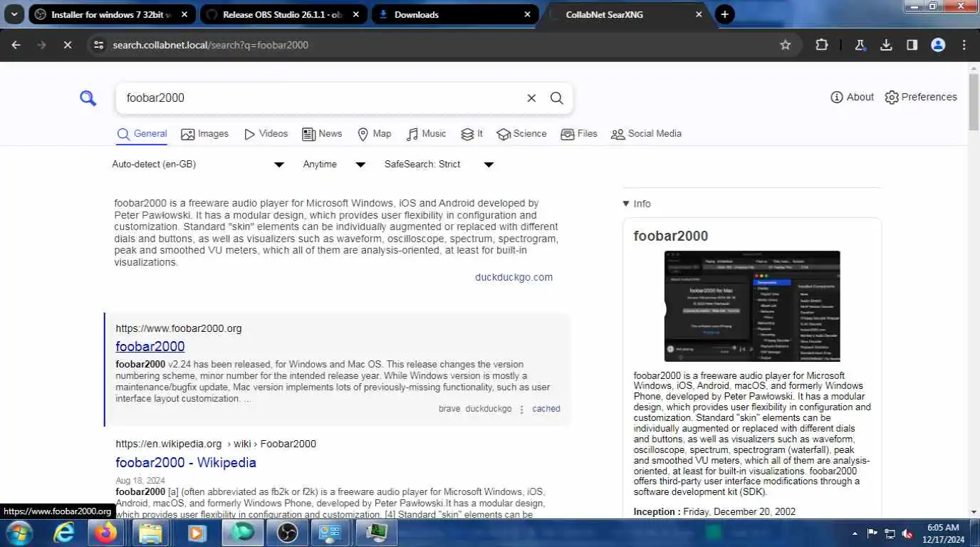Screen dimensions: 980x547
Task: Open search Preferences
Action: tap(921, 97)
